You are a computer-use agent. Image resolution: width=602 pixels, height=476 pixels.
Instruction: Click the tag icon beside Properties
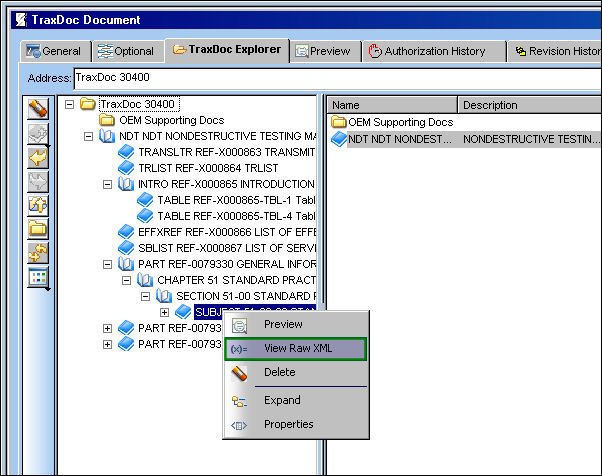[239, 425]
